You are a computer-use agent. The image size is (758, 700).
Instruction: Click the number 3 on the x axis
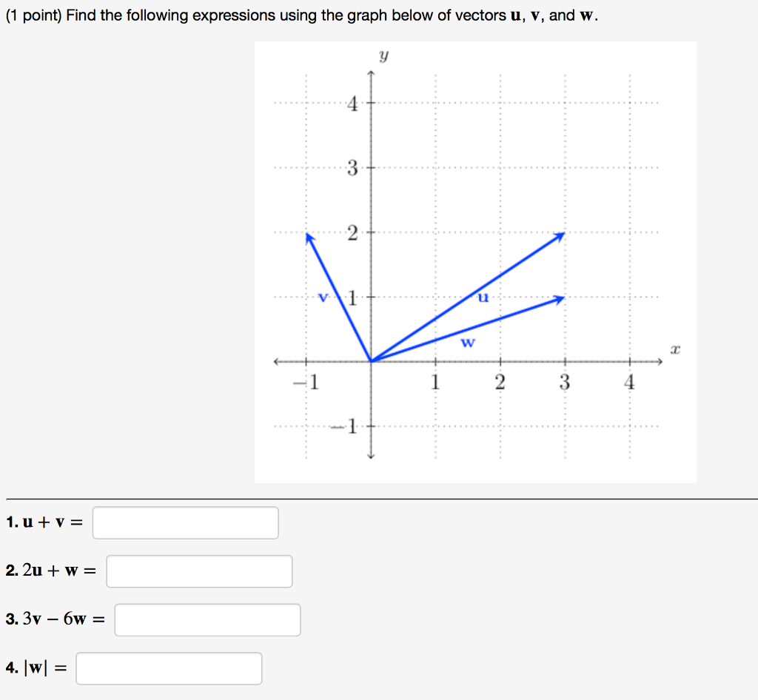[565, 381]
